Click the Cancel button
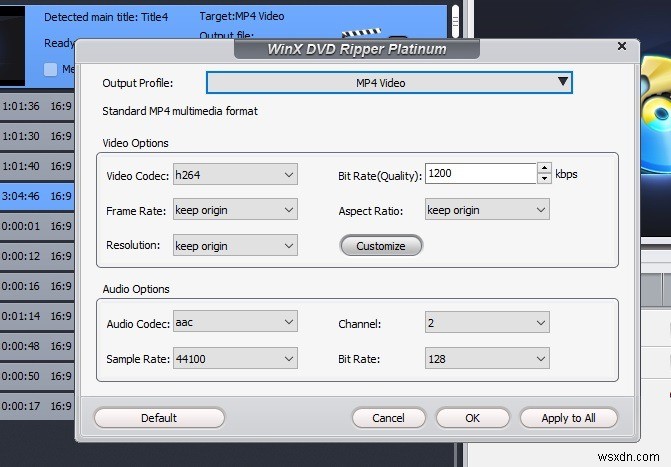671x467 pixels. click(389, 418)
